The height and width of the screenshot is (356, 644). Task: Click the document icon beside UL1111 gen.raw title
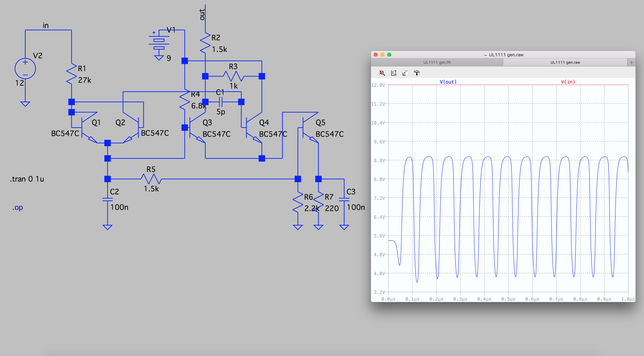tap(485, 55)
